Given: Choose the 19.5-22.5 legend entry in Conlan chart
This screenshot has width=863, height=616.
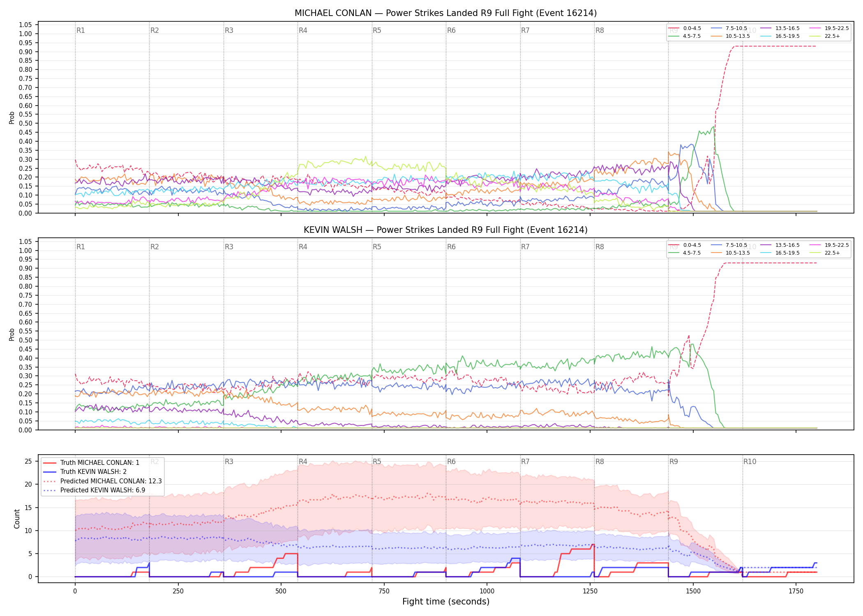Looking at the screenshot, I should [829, 28].
